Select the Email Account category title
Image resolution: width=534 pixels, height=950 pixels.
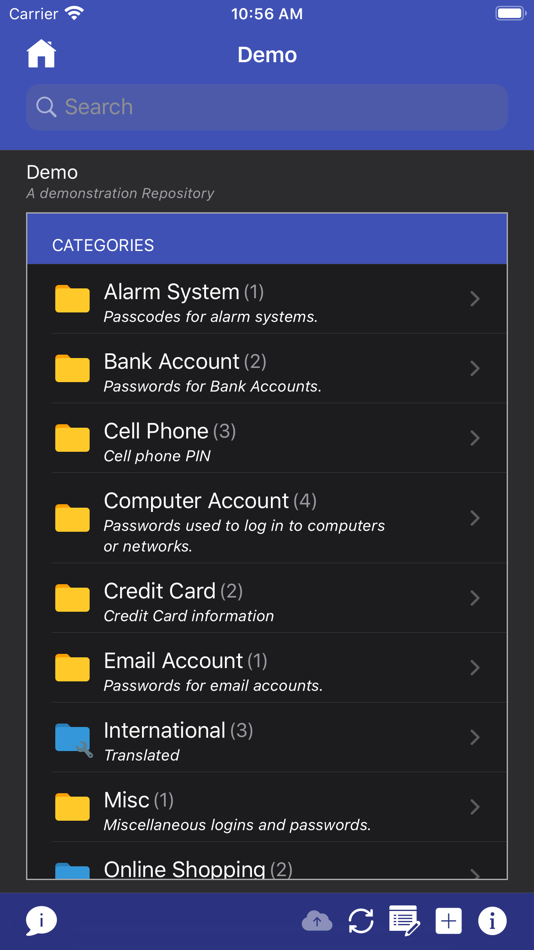click(173, 661)
